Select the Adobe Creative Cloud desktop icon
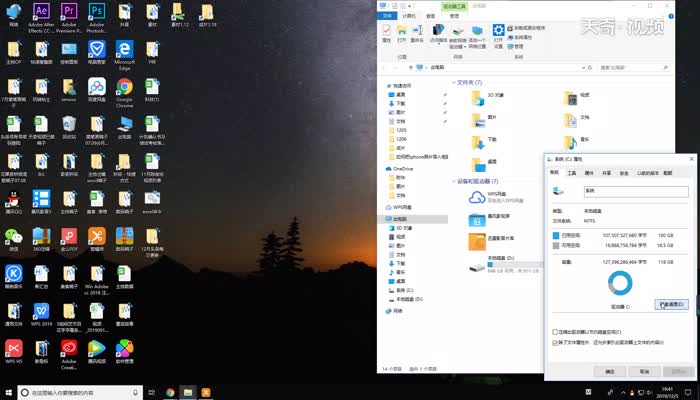700x400 pixels. (69, 354)
